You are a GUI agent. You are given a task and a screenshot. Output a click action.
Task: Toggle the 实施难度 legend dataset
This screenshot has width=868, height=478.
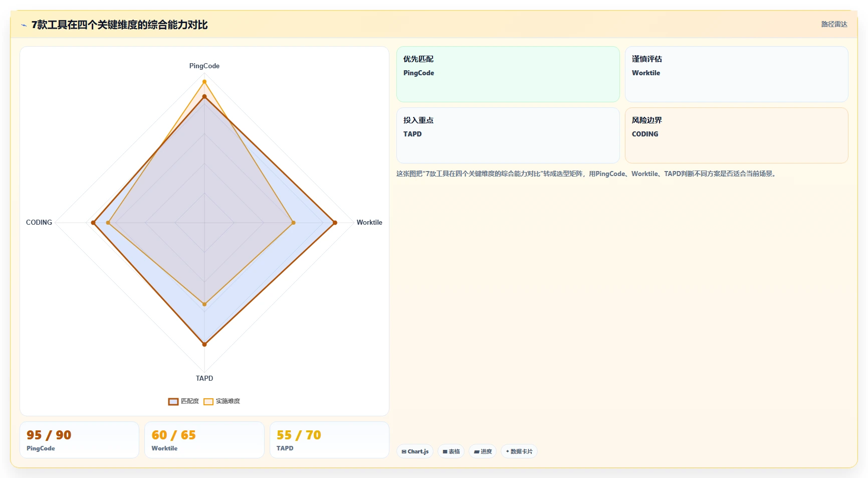pyautogui.click(x=222, y=401)
